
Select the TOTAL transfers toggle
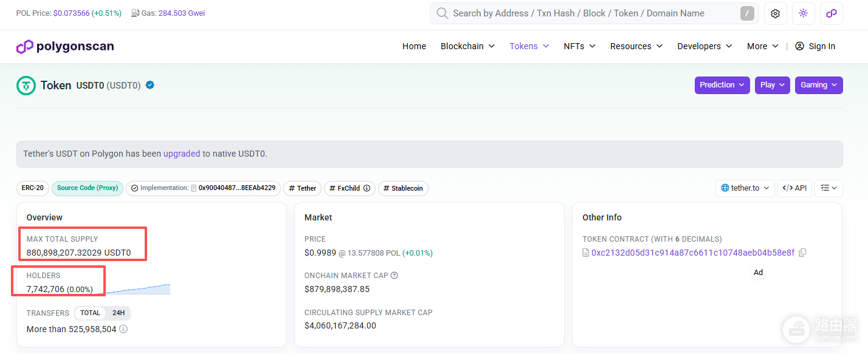[90, 313]
